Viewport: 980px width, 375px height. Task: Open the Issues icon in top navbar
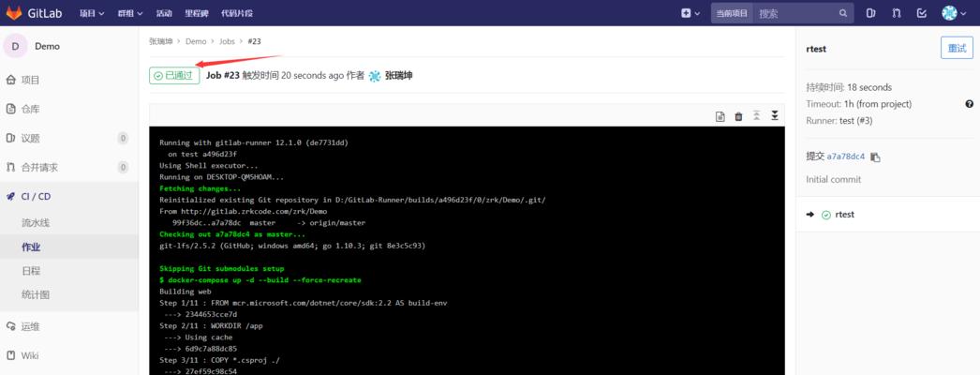click(871, 13)
